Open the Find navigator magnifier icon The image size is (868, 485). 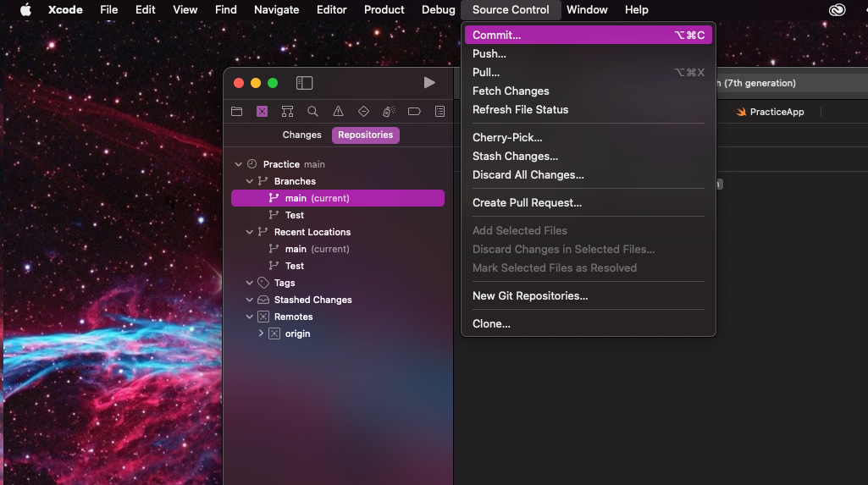point(312,111)
